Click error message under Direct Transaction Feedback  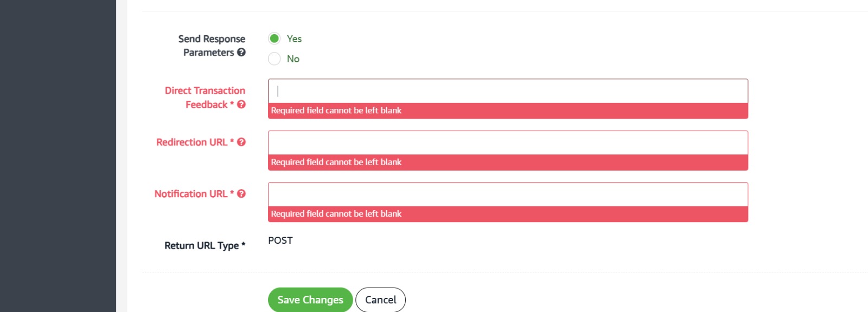(x=336, y=110)
